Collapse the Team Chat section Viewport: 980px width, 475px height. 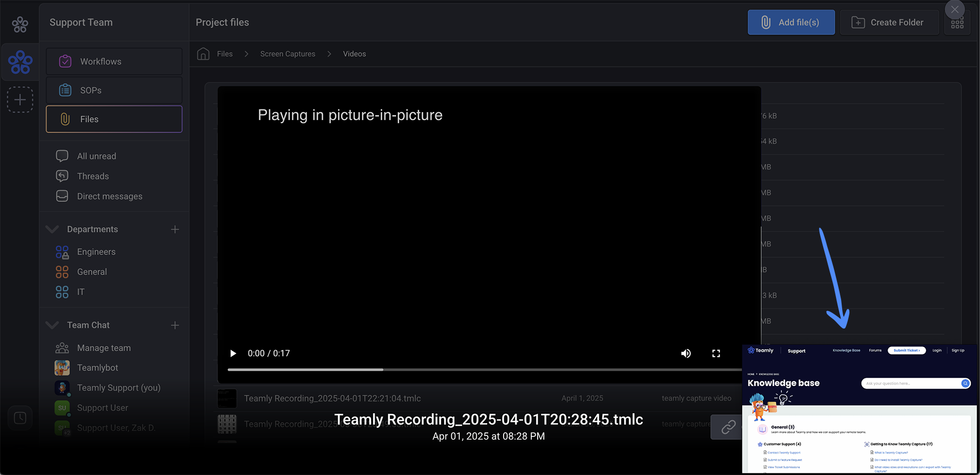52,325
